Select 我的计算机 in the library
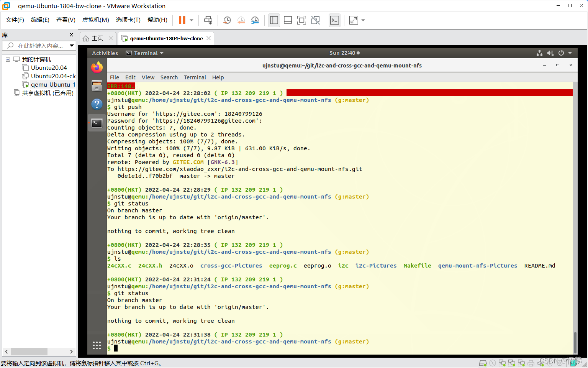This screenshot has width=588, height=368. (x=36, y=59)
